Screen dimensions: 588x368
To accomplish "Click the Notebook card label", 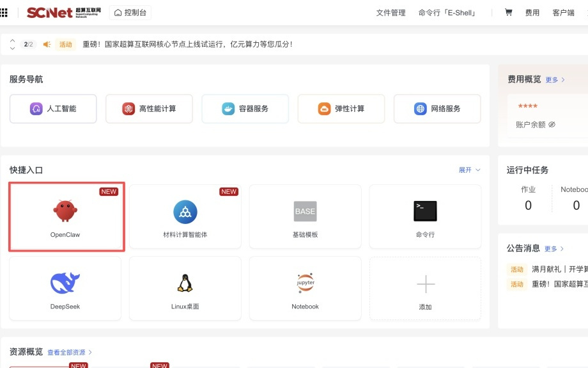I will 306,307.
